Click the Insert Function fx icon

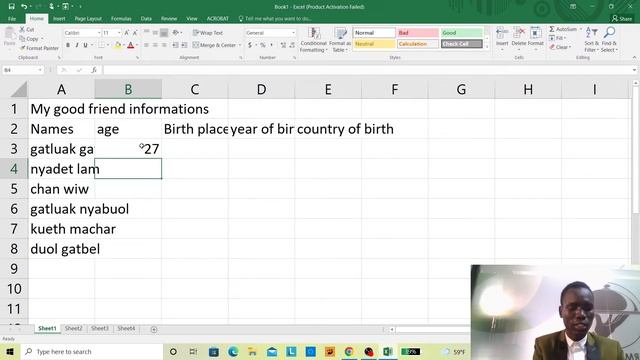click(x=94, y=70)
